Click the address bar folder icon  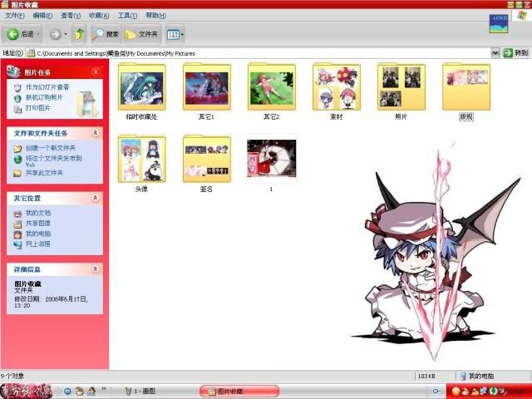31,53
